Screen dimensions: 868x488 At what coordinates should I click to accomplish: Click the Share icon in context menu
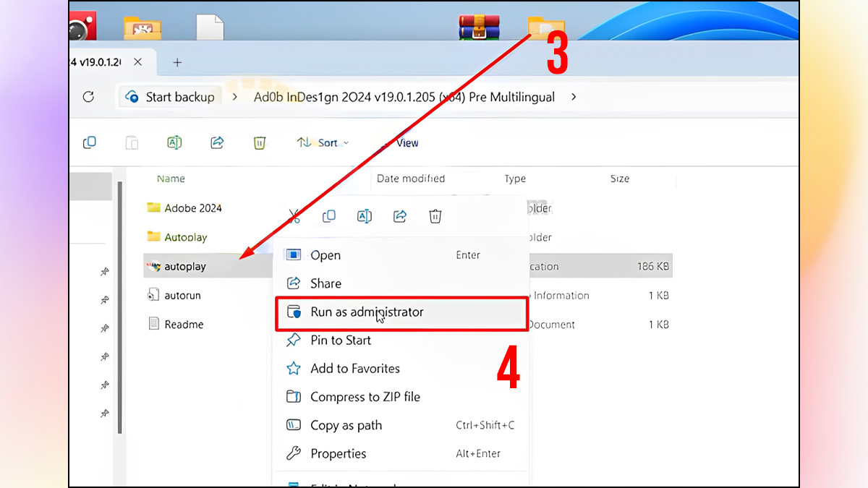400,215
